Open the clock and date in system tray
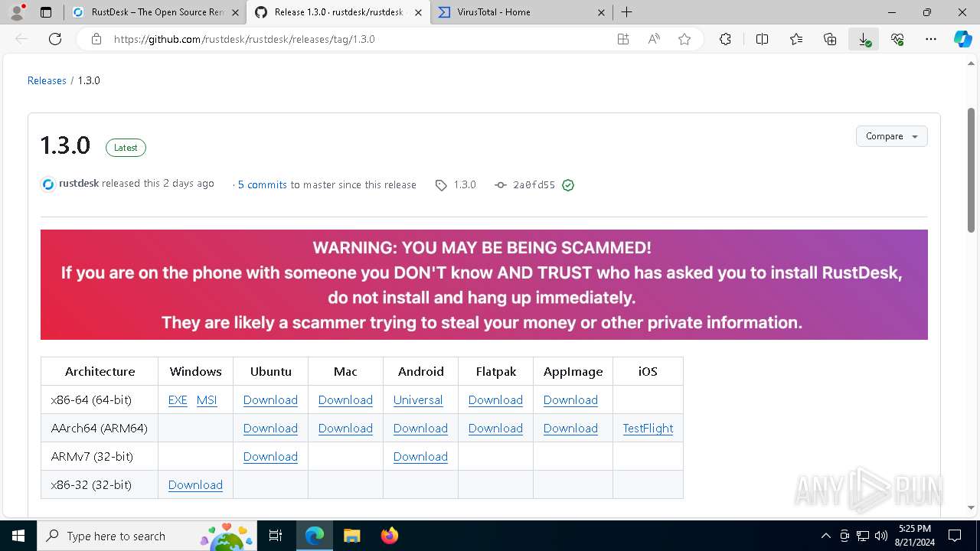The height and width of the screenshot is (551, 980). pos(915,536)
